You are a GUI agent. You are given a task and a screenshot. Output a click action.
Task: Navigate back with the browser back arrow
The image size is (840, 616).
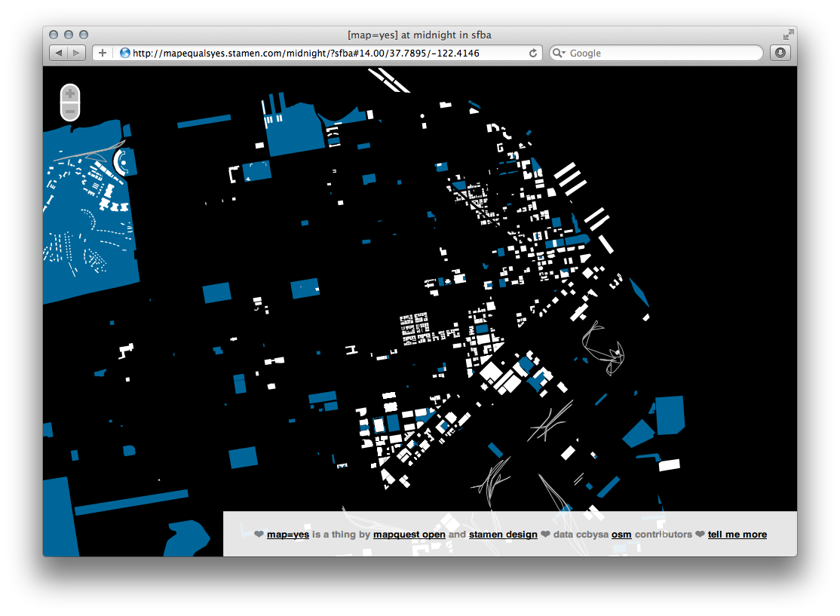pos(59,53)
